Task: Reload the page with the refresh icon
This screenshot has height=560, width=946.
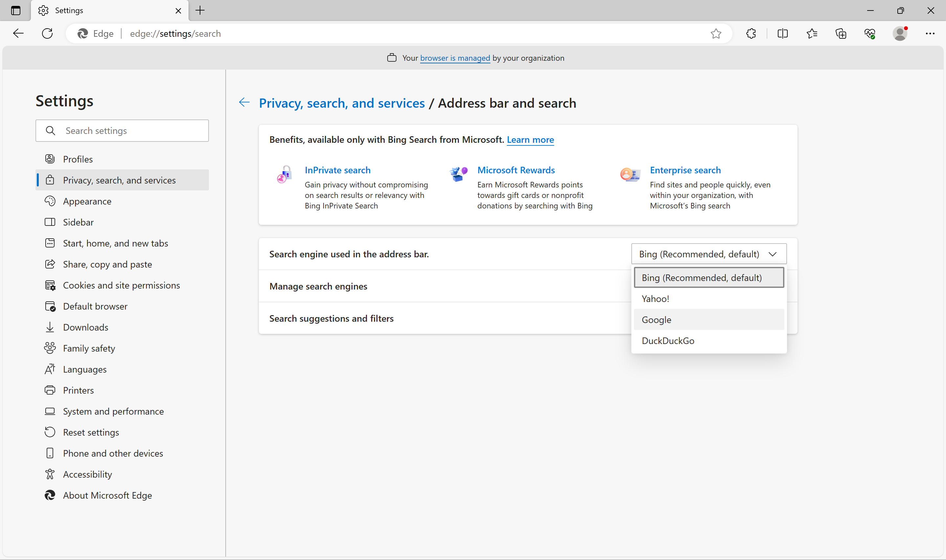Action: (x=47, y=33)
